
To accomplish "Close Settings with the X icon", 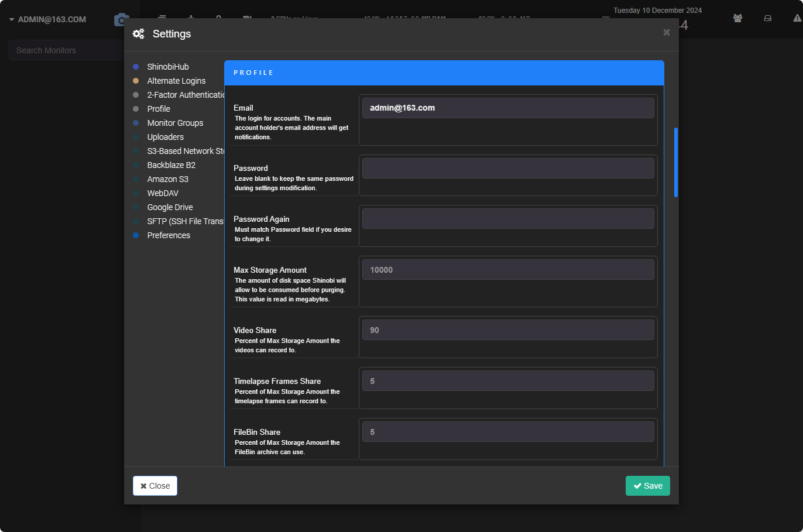I will pyautogui.click(x=666, y=32).
